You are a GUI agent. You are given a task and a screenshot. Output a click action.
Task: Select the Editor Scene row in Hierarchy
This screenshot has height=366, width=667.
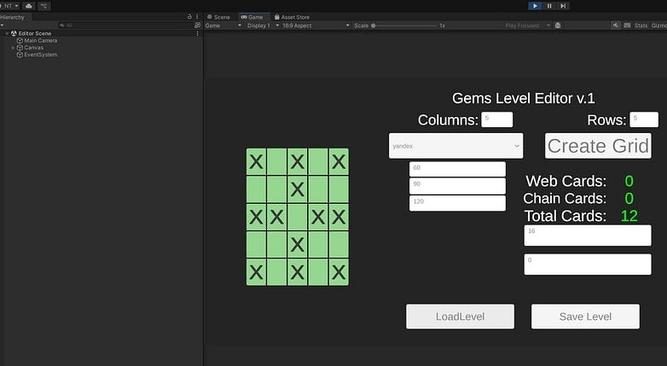point(101,33)
